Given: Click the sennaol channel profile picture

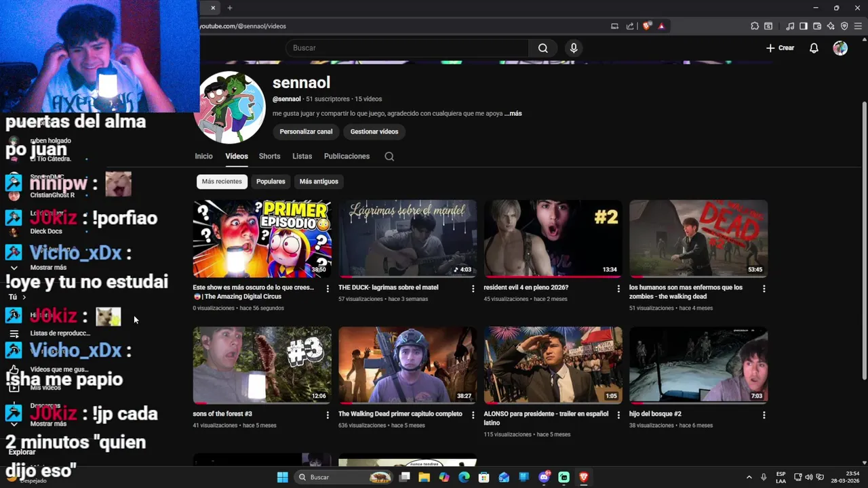Looking at the screenshot, I should [229, 107].
